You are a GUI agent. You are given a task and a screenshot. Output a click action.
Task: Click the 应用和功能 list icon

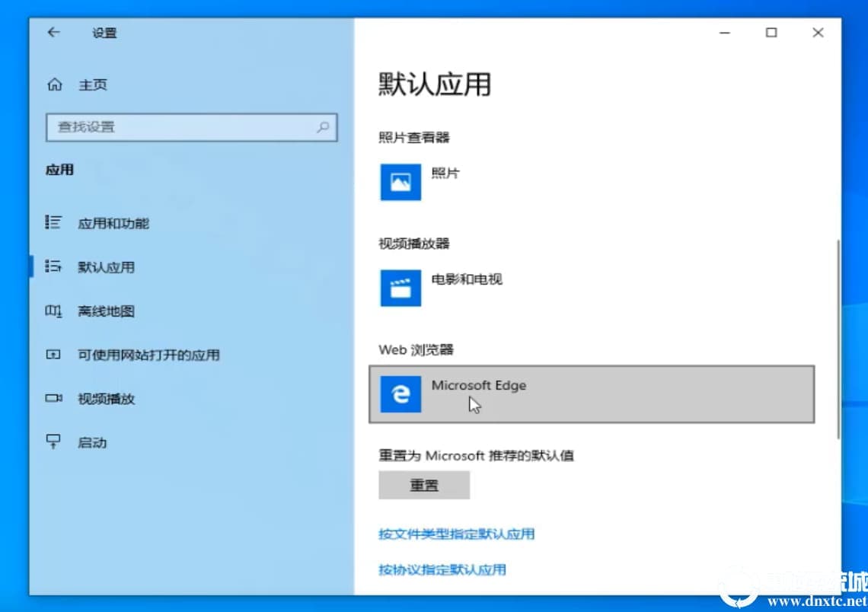(x=53, y=222)
